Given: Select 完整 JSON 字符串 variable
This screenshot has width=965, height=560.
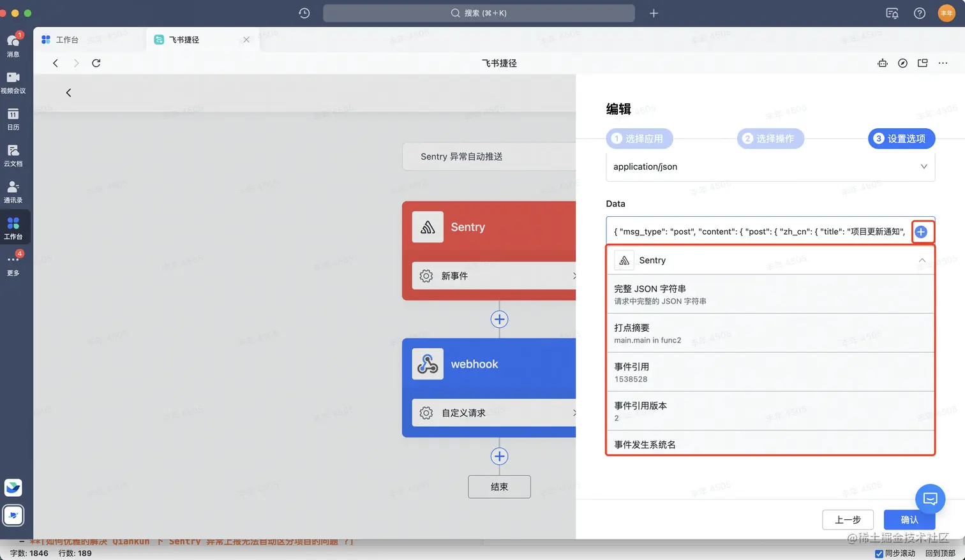Looking at the screenshot, I should pyautogui.click(x=770, y=294).
